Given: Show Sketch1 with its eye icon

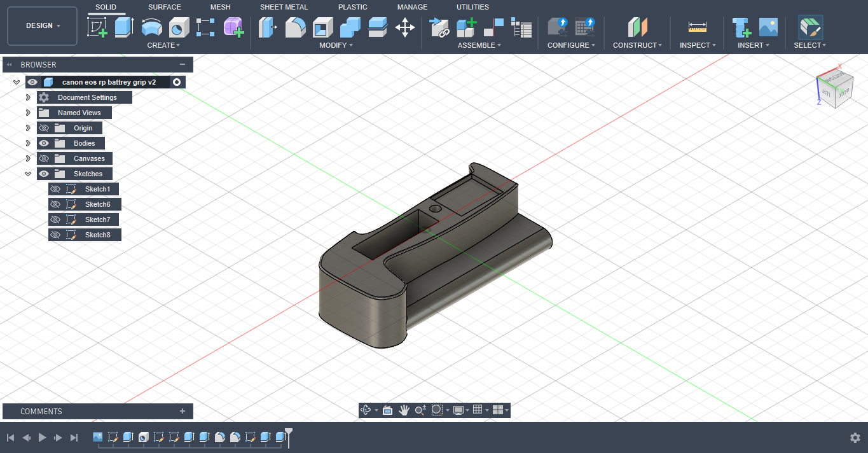Looking at the screenshot, I should click(55, 189).
